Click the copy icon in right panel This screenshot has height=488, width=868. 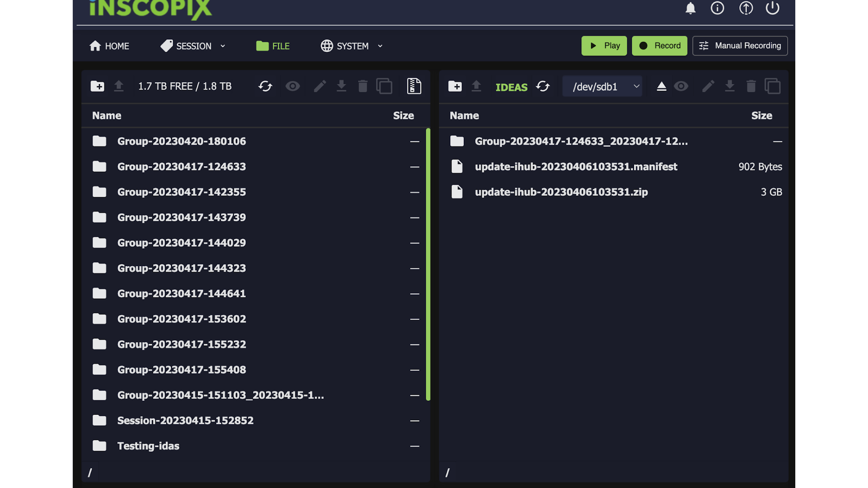[x=773, y=86]
